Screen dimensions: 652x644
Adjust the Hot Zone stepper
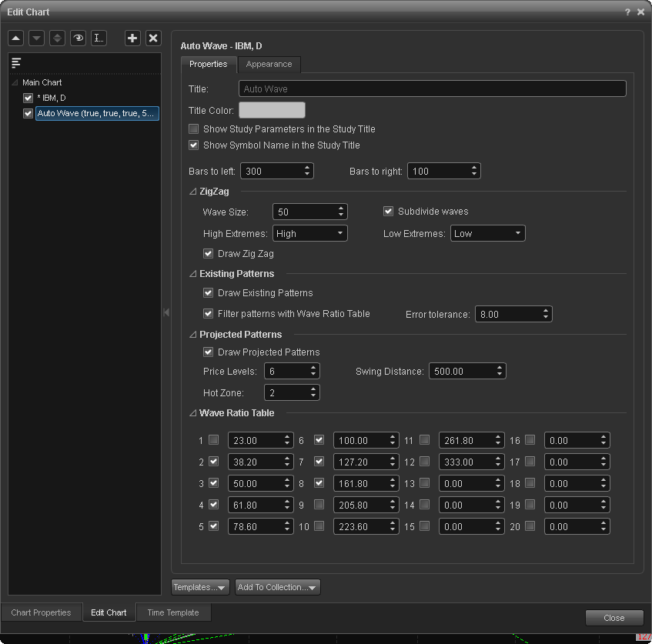pyautogui.click(x=313, y=392)
